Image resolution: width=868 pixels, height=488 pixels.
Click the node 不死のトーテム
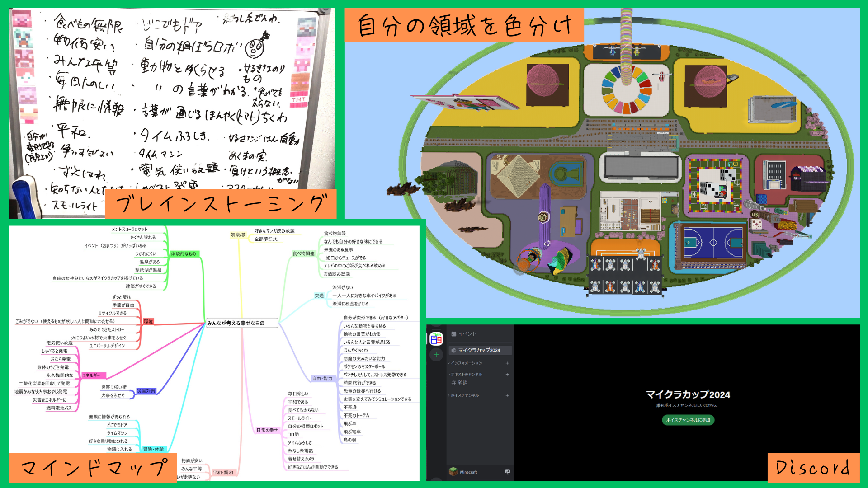[x=356, y=416]
